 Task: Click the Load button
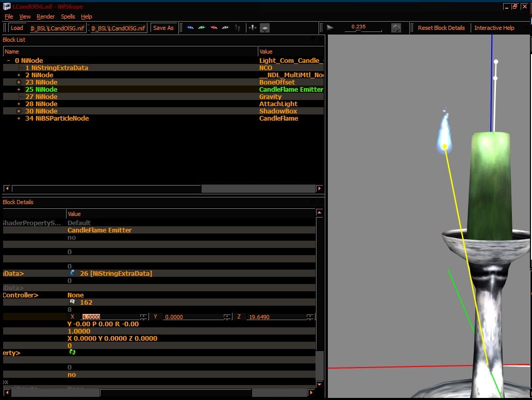click(16, 28)
